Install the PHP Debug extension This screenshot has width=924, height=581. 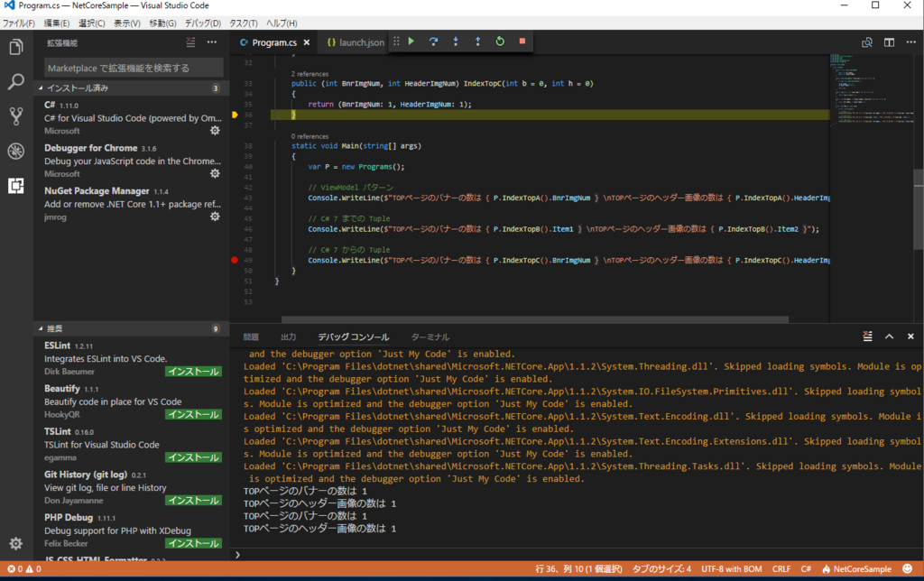193,543
